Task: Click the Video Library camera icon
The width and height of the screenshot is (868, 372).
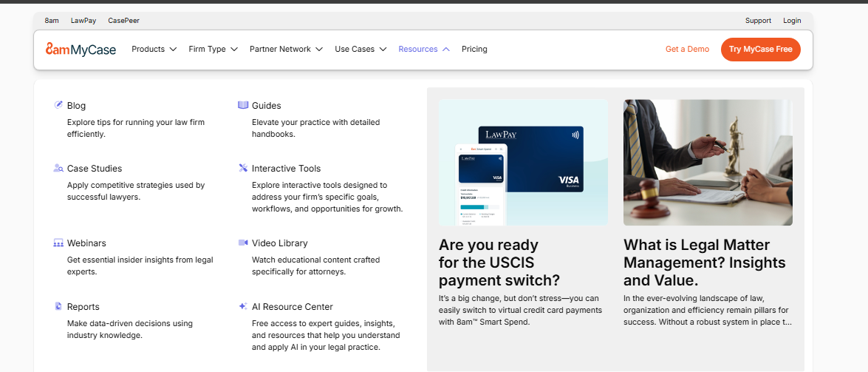Action: pyautogui.click(x=243, y=243)
